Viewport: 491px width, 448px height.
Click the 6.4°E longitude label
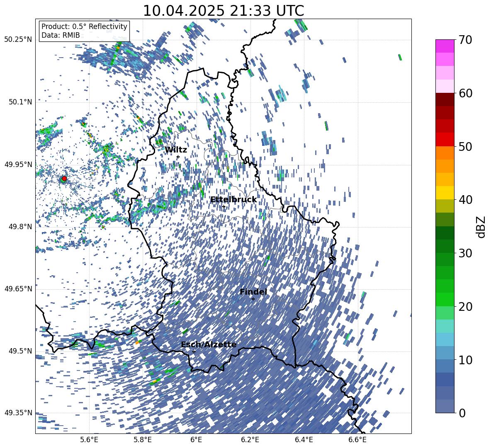coord(304,440)
